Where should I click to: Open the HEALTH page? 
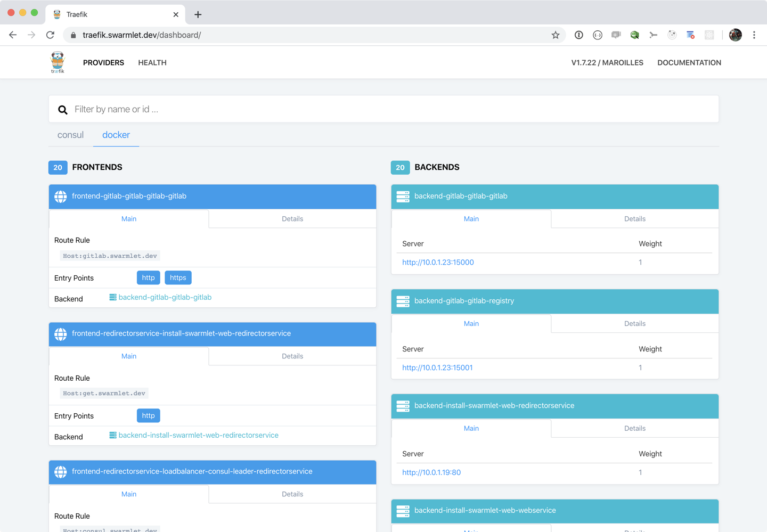(x=152, y=63)
